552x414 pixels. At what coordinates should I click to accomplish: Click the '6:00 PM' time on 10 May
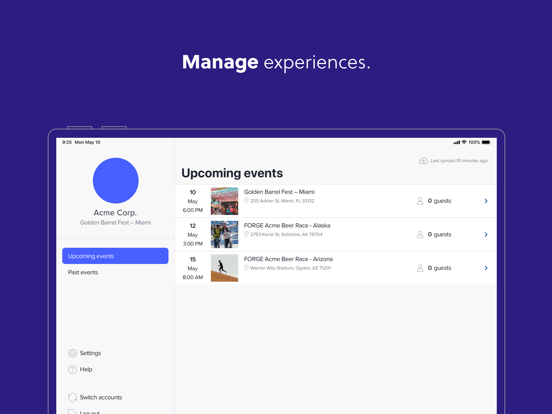coord(193,210)
